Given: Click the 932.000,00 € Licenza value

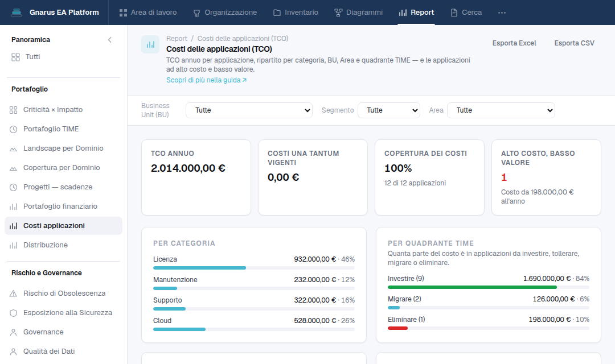Looking at the screenshot, I should (315, 259).
